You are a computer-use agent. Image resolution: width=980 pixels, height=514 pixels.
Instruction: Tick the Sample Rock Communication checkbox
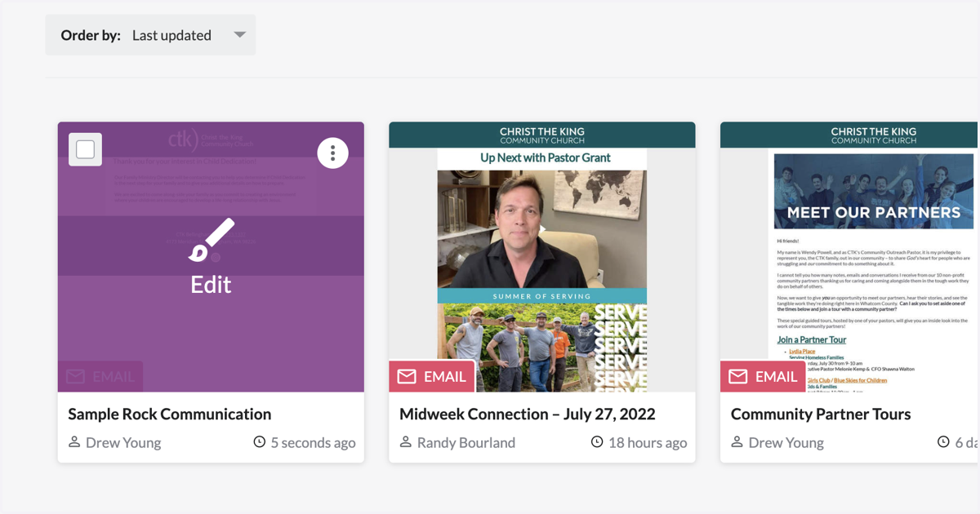tap(85, 149)
